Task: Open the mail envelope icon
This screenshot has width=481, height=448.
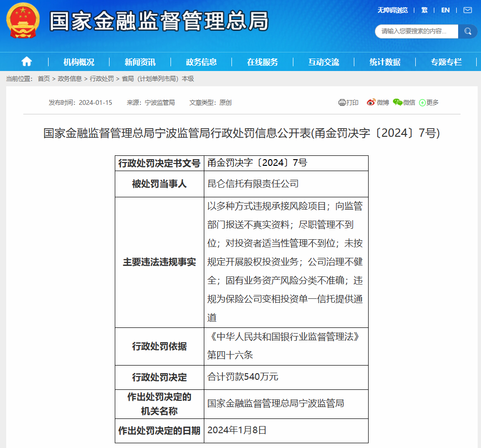Action: pyautogui.click(x=468, y=10)
